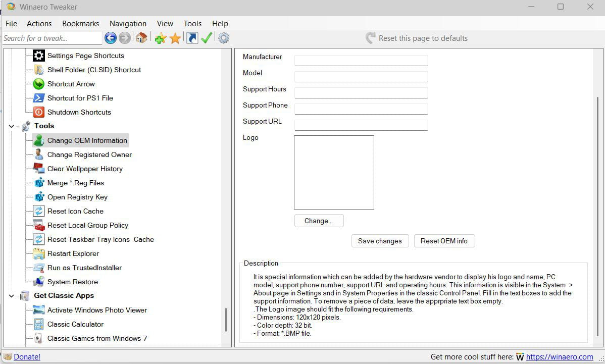Click the PowerShell PS1 File icon

[38, 98]
